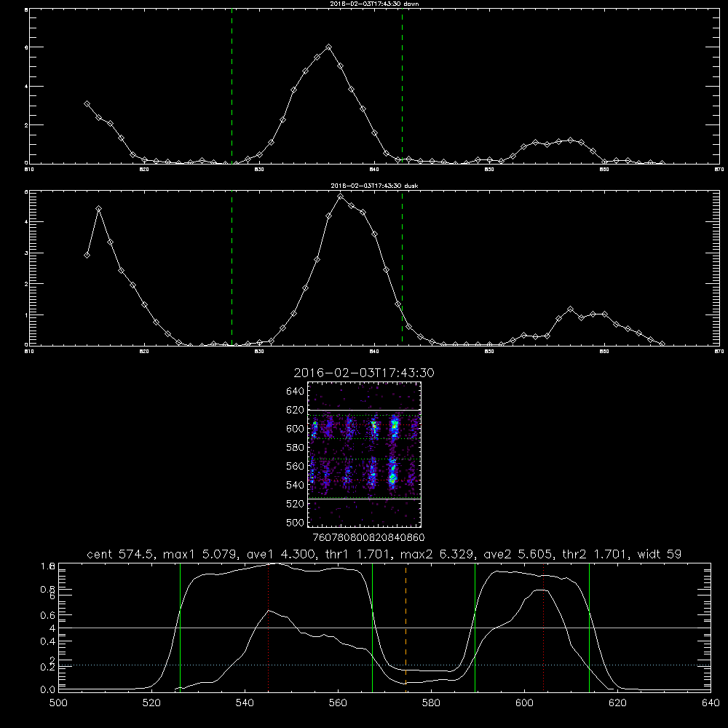Click y-axis label "0.6" of the bottom plot

48,615
